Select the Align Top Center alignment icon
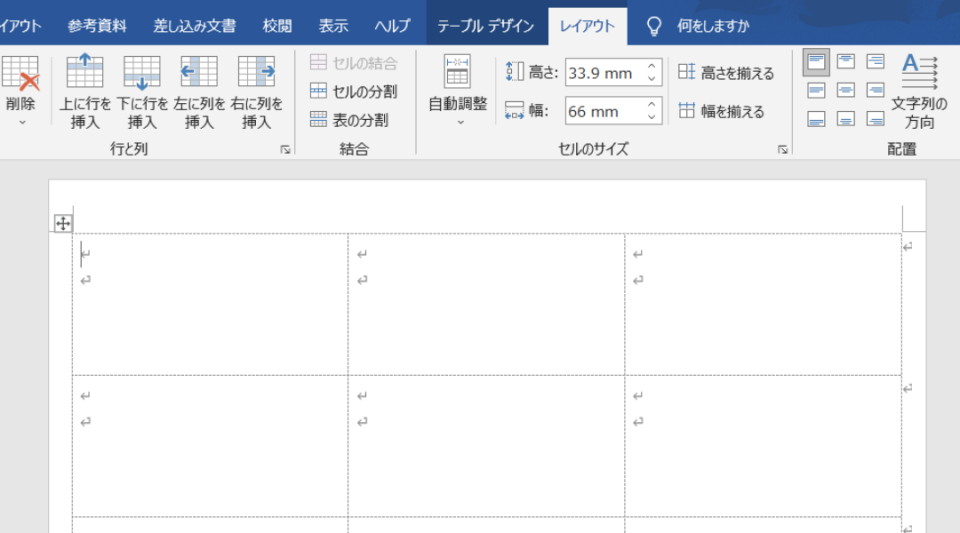 click(846, 62)
